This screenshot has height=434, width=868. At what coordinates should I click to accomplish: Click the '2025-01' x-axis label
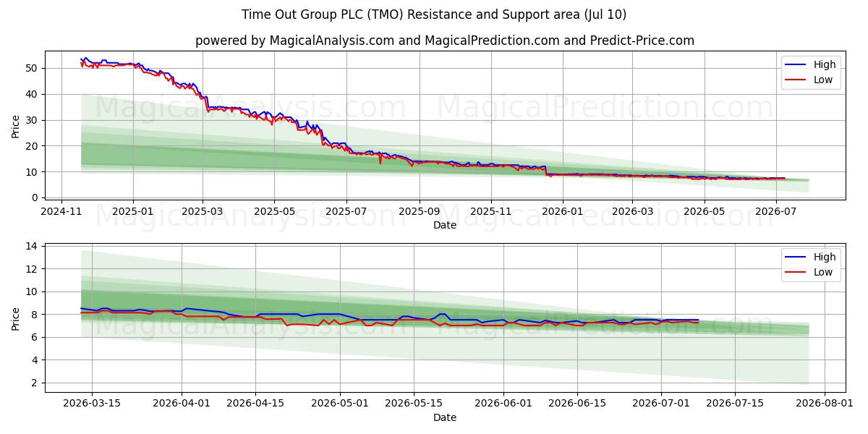pos(133,211)
